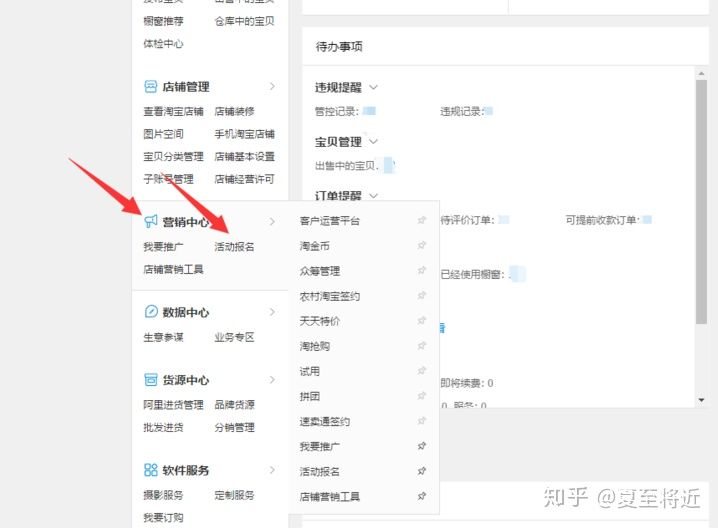Open 分销管理 link
This screenshot has height=528, width=718.
[x=234, y=428]
